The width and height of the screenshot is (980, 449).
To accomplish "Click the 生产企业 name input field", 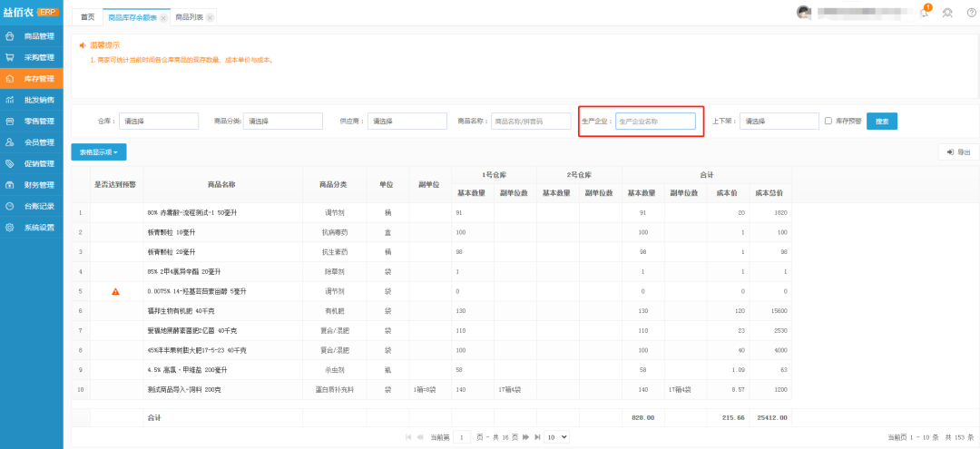I will pos(655,121).
